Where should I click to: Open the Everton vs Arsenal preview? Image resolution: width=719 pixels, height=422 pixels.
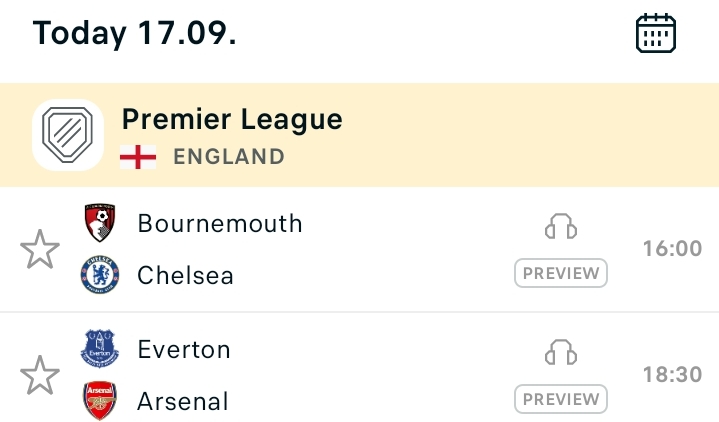click(x=561, y=399)
